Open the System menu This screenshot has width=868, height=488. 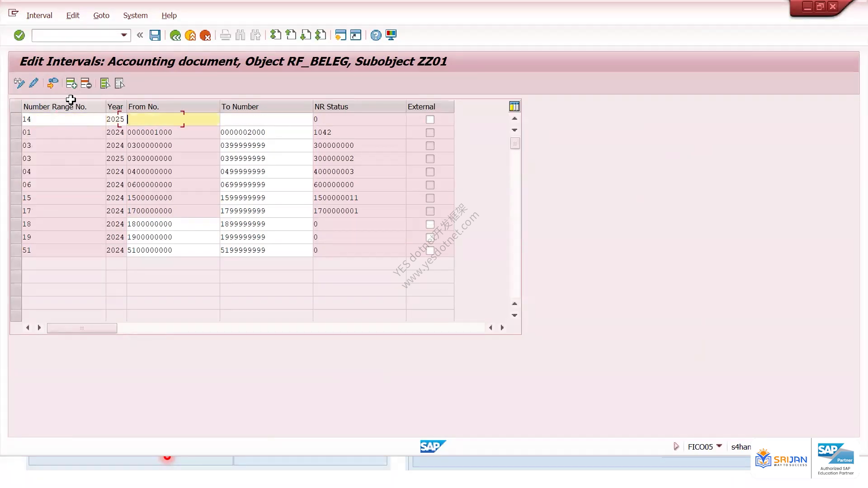(x=135, y=15)
